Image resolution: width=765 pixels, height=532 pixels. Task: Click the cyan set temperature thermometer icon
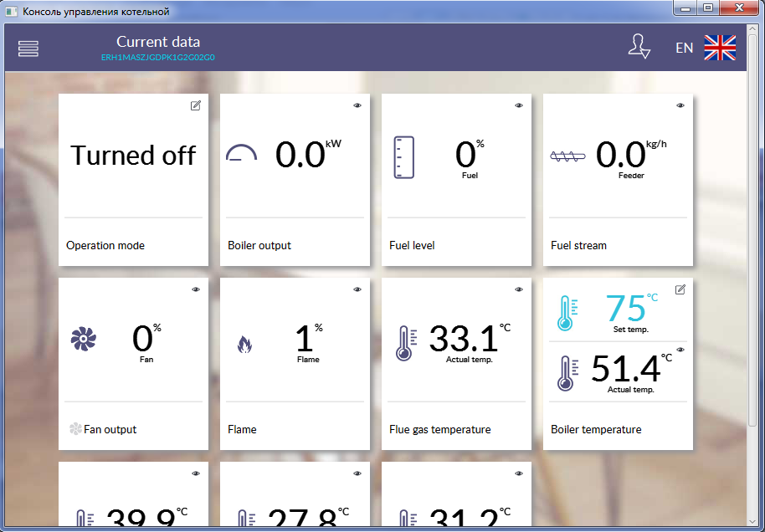(567, 313)
